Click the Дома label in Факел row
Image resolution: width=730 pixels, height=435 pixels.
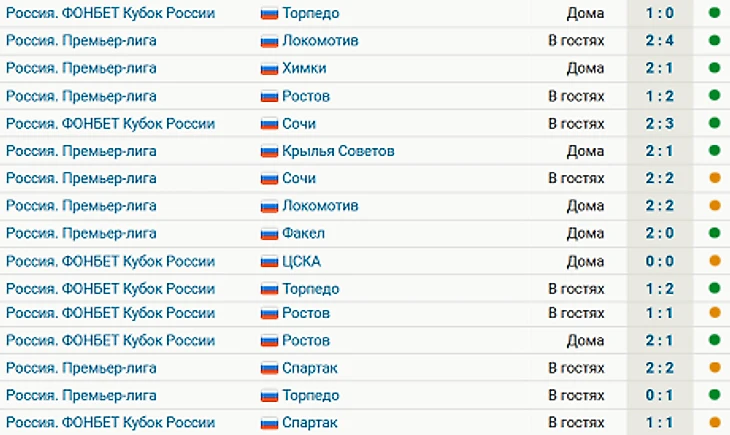pos(585,233)
